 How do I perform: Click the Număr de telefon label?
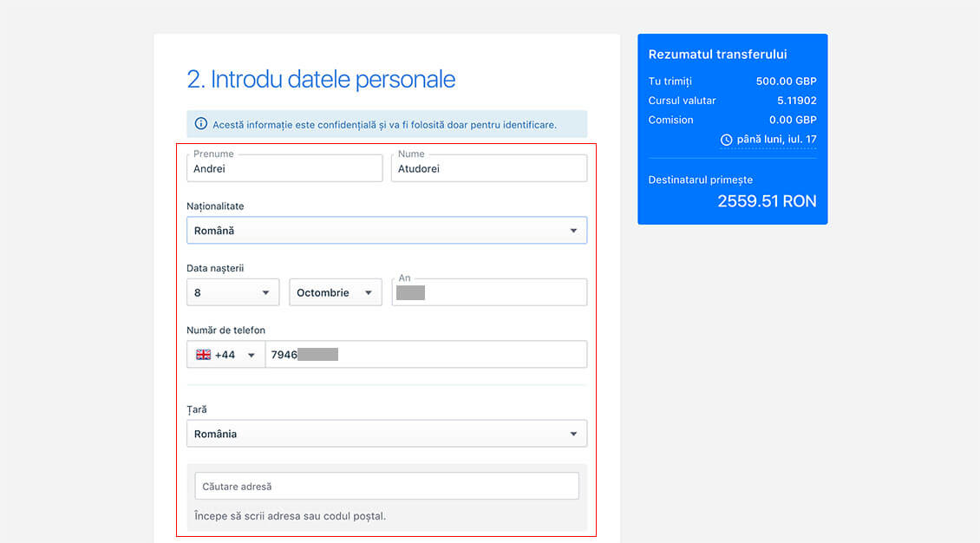point(225,330)
